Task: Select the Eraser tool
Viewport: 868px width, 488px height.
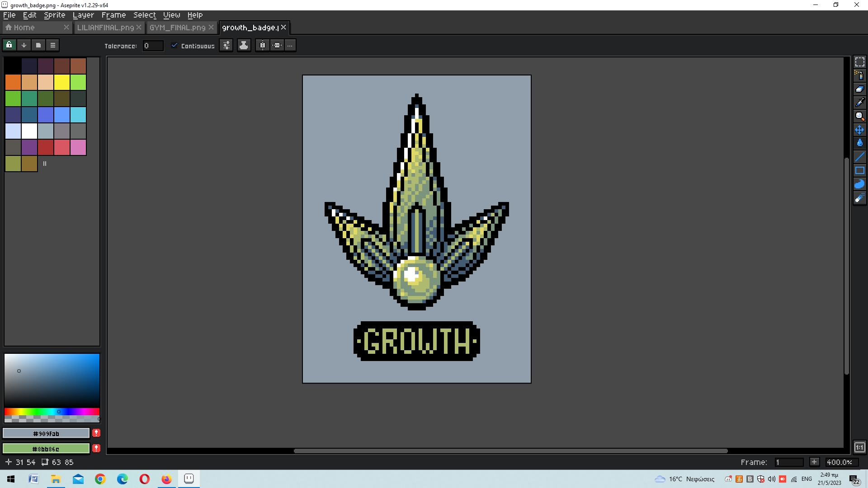Action: (x=859, y=89)
